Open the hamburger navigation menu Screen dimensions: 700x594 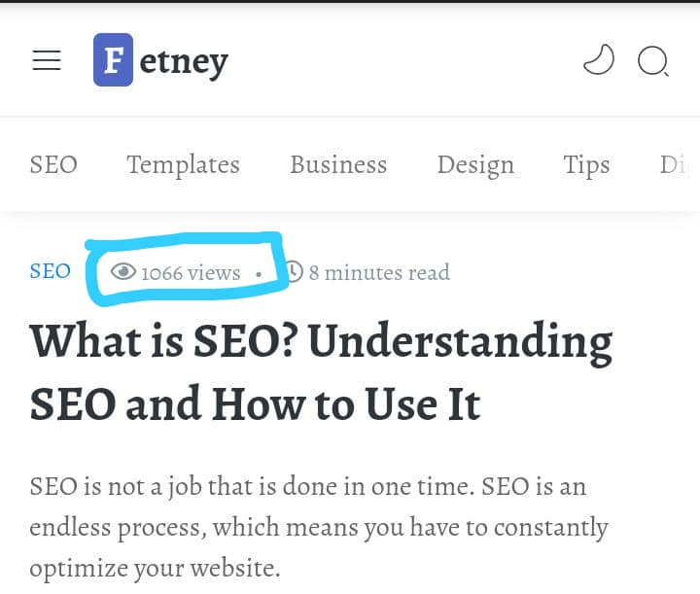pos(47,60)
